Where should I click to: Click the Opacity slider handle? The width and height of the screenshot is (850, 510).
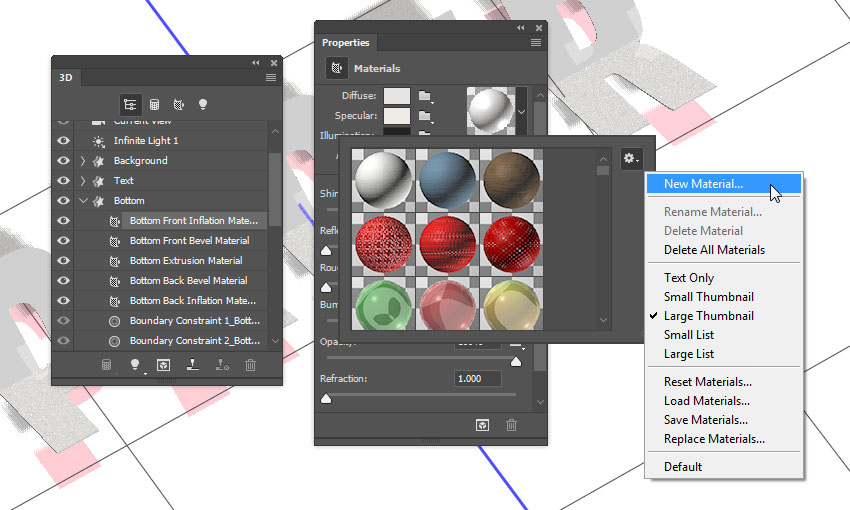tap(516, 361)
